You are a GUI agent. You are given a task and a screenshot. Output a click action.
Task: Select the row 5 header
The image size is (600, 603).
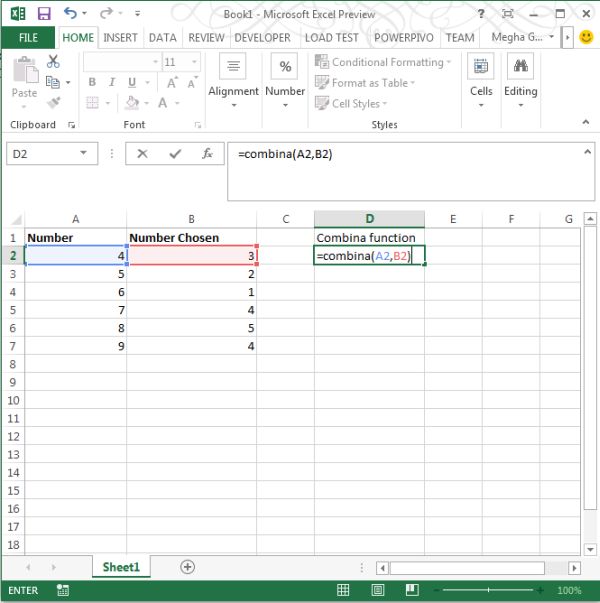point(13,310)
